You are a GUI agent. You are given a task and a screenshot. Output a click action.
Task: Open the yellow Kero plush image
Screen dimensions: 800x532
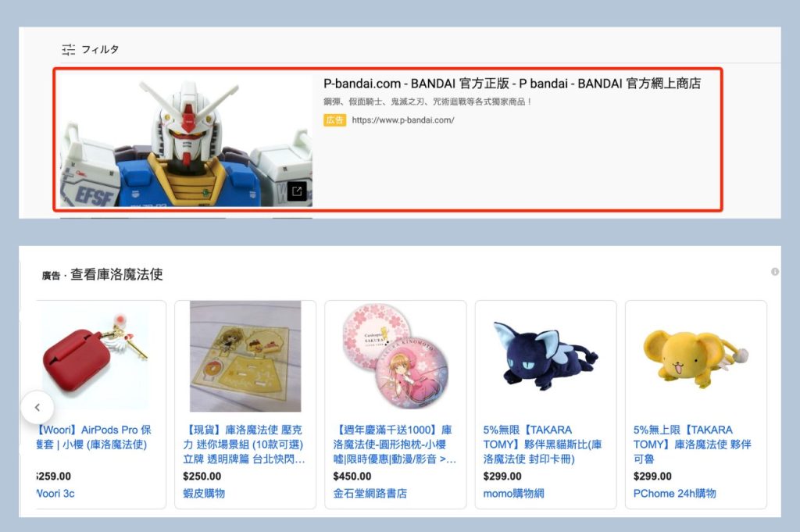pos(696,356)
